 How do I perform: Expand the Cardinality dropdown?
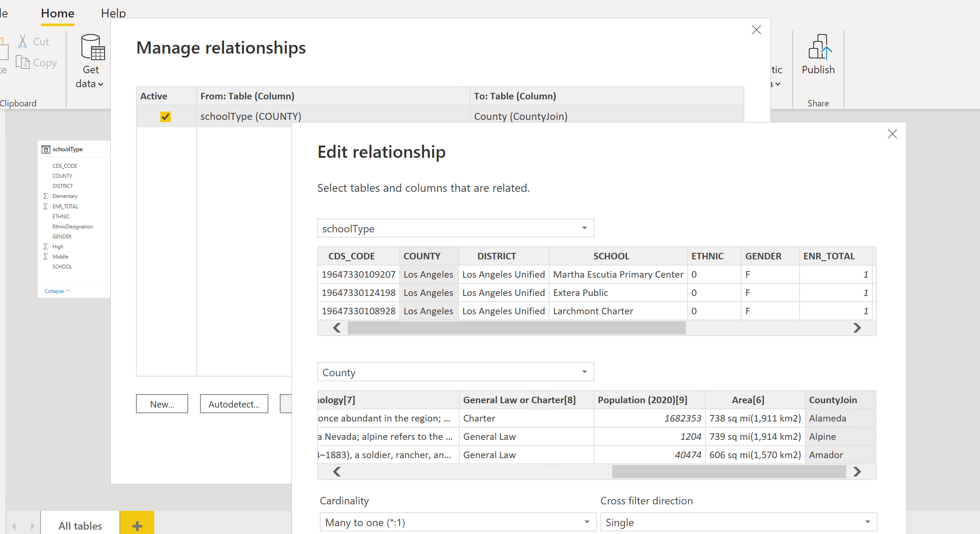pyautogui.click(x=457, y=522)
